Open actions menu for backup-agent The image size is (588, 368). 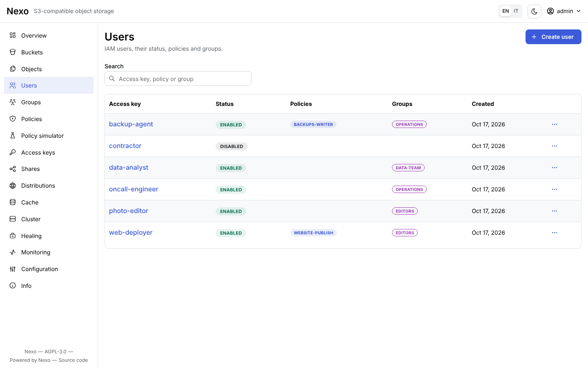point(555,124)
